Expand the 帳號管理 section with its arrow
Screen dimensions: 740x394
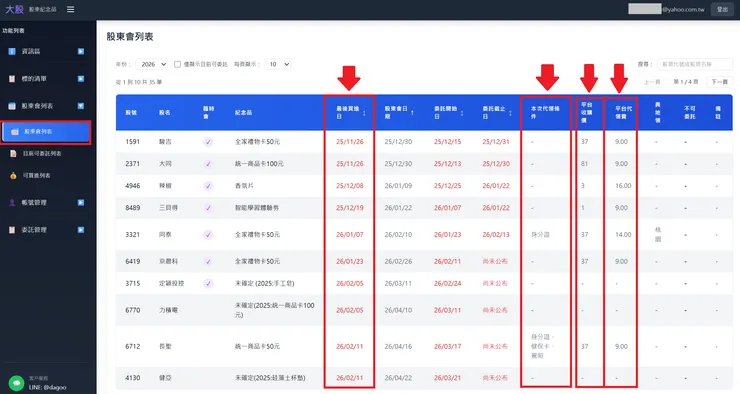[x=81, y=202]
